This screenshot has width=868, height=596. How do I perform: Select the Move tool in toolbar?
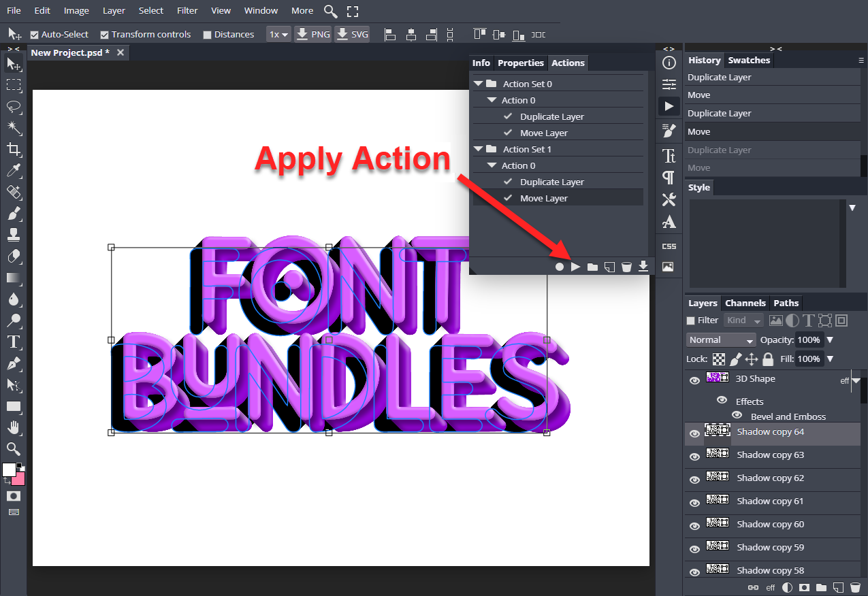click(14, 64)
